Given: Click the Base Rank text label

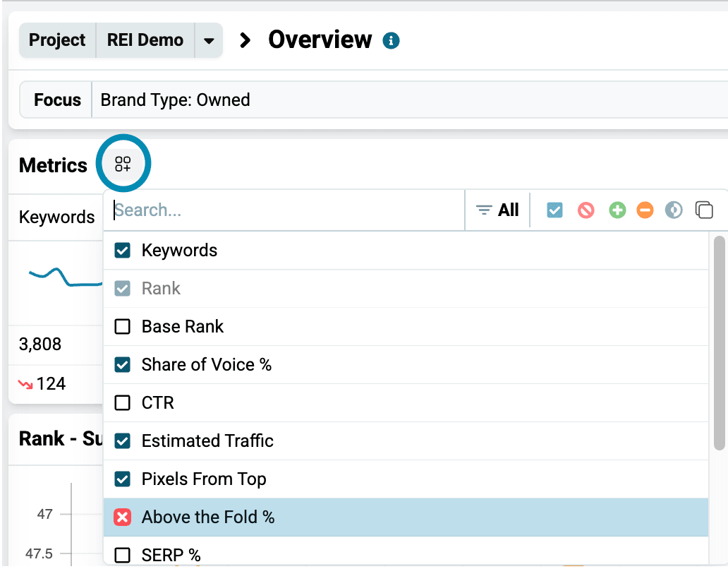Looking at the screenshot, I should pos(183,327).
